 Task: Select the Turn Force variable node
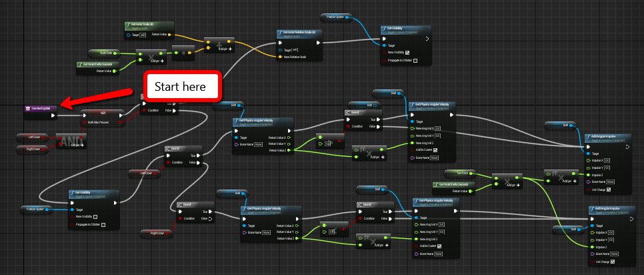(461, 172)
